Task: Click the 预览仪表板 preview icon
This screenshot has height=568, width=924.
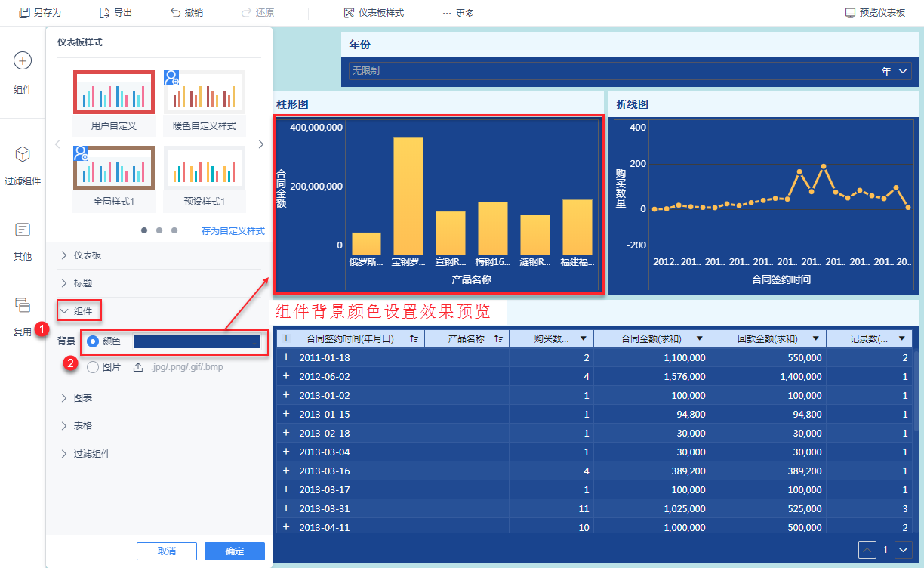Action: (850, 13)
